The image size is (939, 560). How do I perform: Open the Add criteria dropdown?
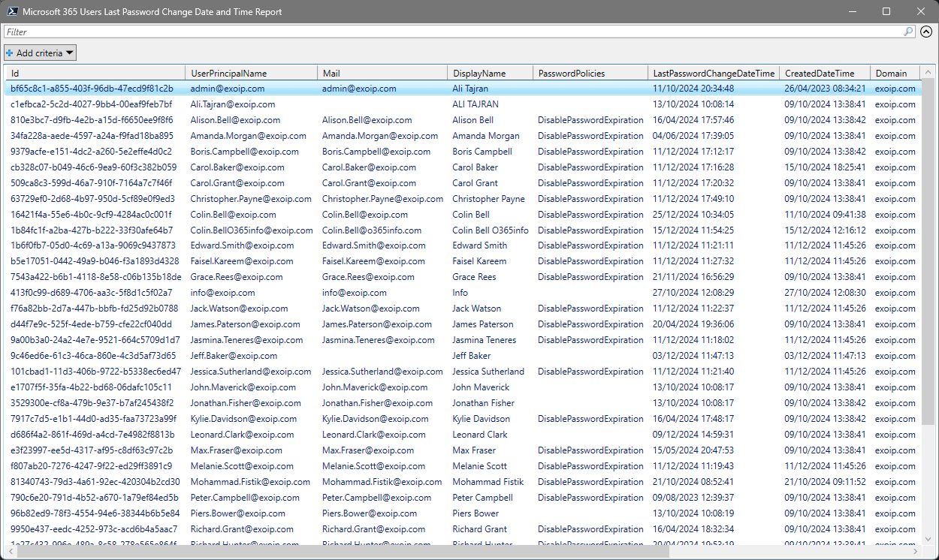tap(41, 53)
